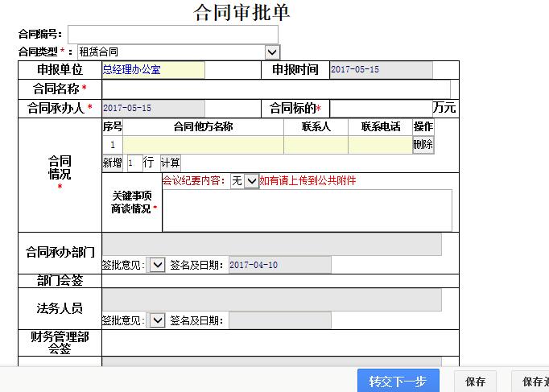The height and width of the screenshot is (392, 549).
Task: Click the 计算 button
Action: coord(170,163)
